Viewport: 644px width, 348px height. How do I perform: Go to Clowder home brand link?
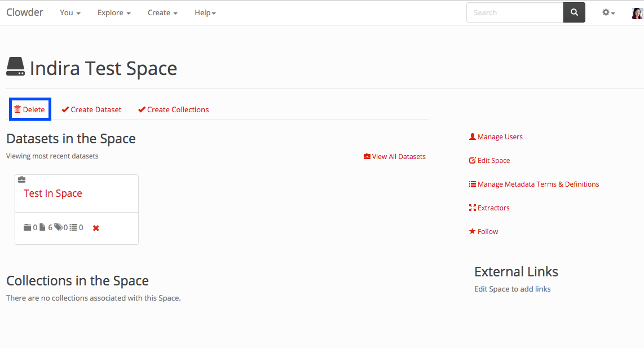[x=25, y=12]
